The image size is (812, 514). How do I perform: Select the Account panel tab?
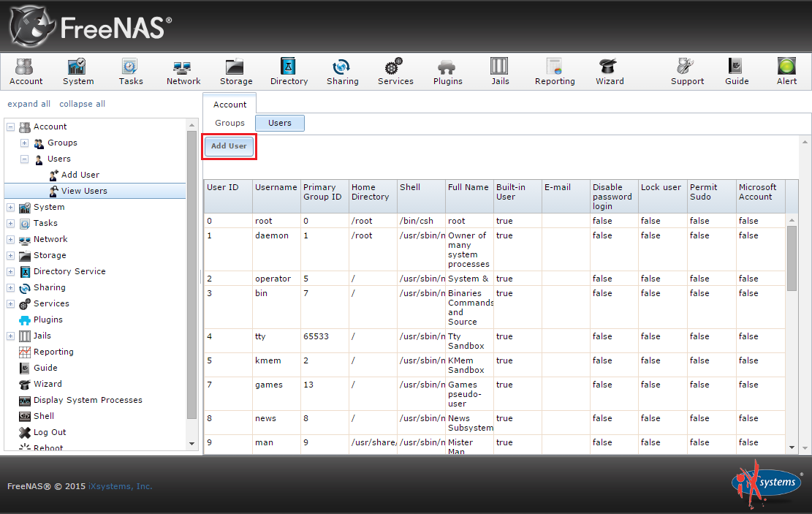tap(230, 104)
